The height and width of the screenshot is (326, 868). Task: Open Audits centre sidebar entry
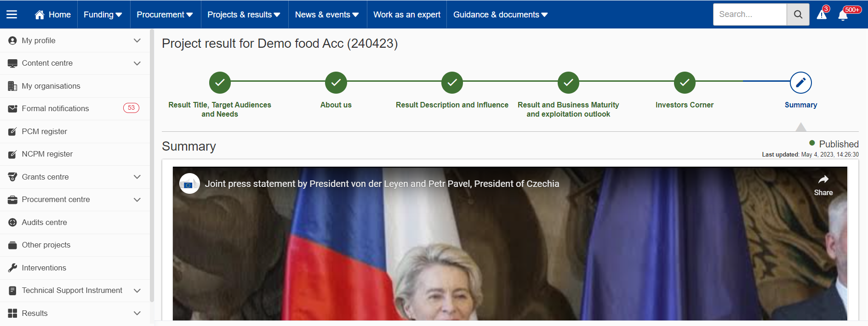coord(75,222)
